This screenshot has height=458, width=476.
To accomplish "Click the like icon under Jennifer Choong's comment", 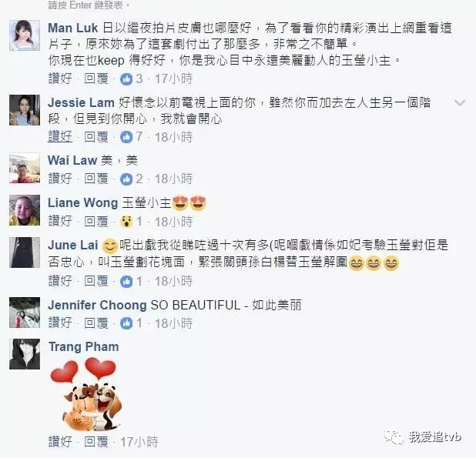I will (x=126, y=323).
